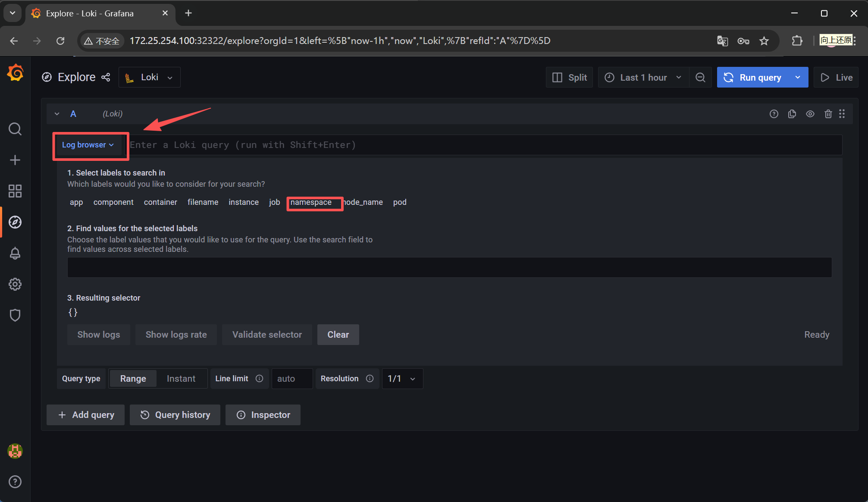Toggle the instance label

coord(244,202)
